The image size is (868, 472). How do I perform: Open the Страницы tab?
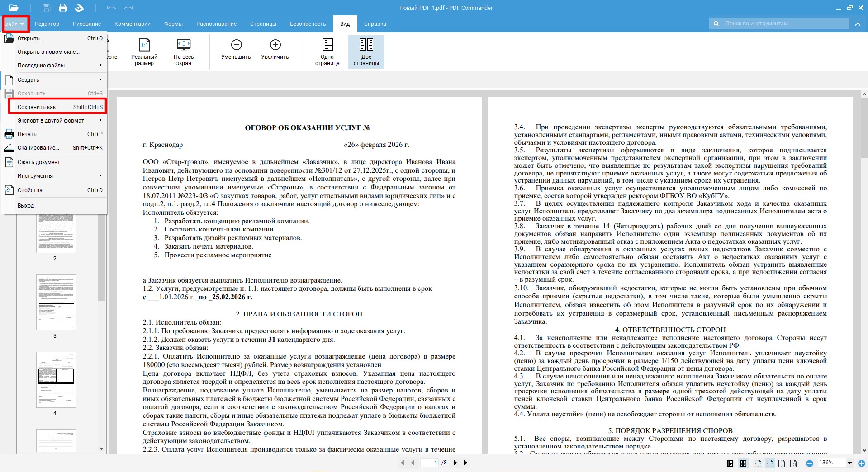click(263, 24)
